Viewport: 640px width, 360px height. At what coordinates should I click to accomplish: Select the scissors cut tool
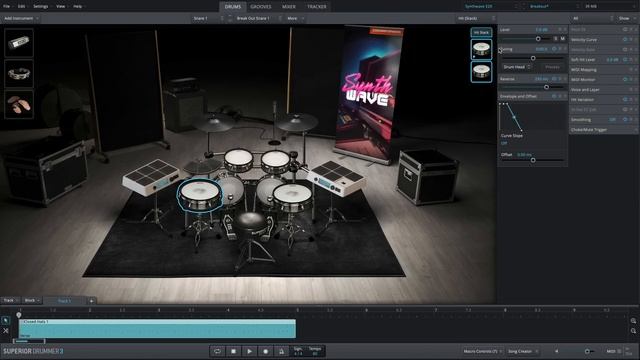6,331
